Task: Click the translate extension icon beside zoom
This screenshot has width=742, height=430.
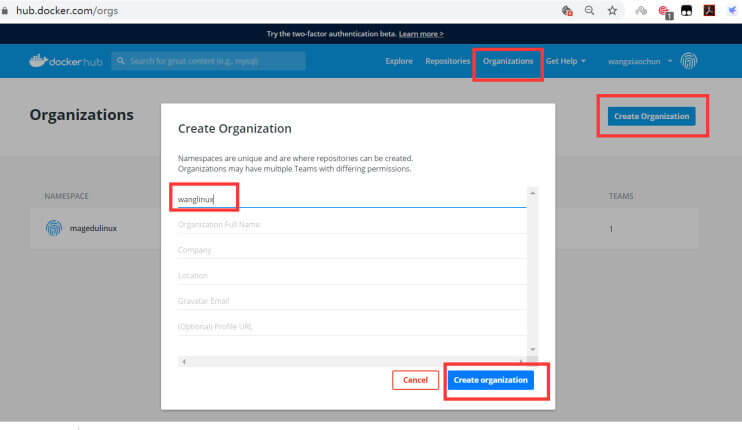Action: [567, 10]
